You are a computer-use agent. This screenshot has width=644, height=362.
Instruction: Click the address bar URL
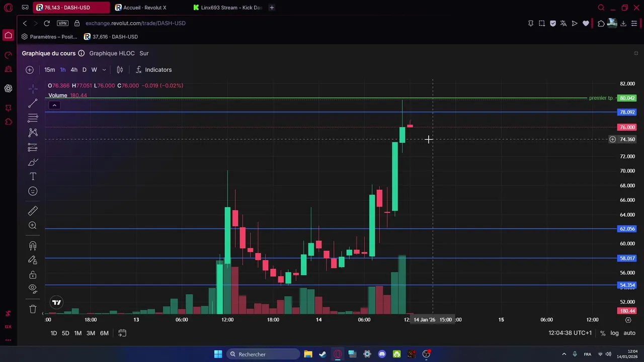(135, 23)
